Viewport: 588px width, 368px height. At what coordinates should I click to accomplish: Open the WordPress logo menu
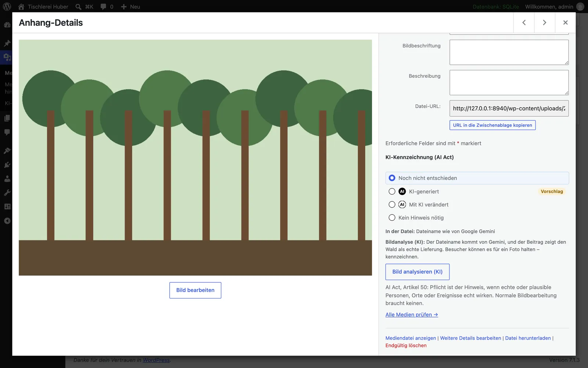(7, 7)
